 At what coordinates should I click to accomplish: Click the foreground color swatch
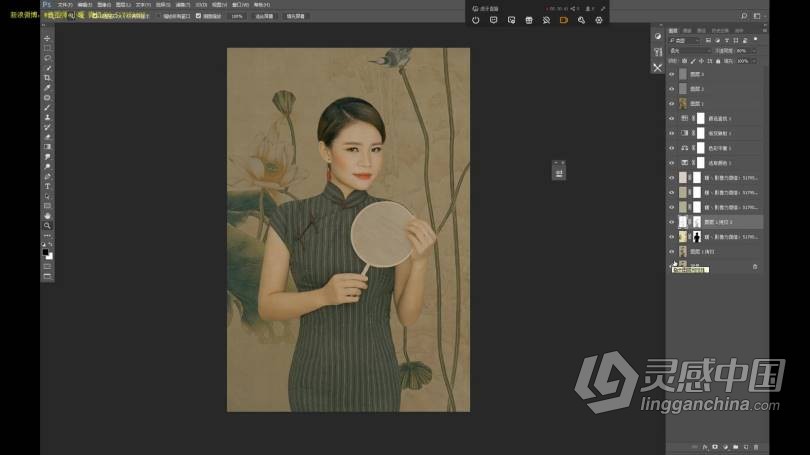[45, 253]
